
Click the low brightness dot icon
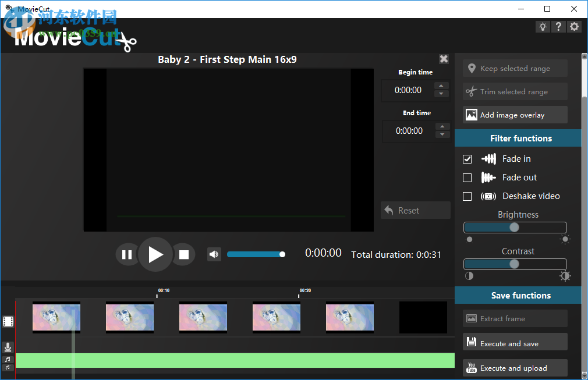pyautogui.click(x=469, y=240)
